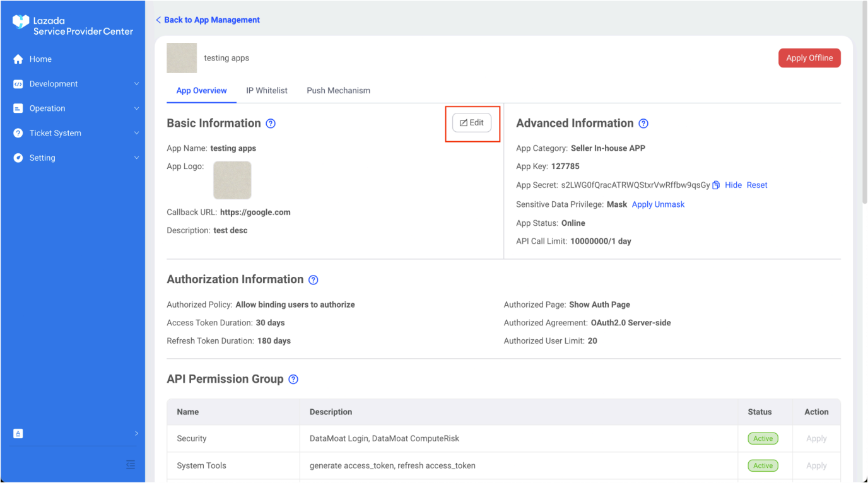Copy the App Secret with copy icon
This screenshot has height=483, width=868.
pyautogui.click(x=716, y=185)
